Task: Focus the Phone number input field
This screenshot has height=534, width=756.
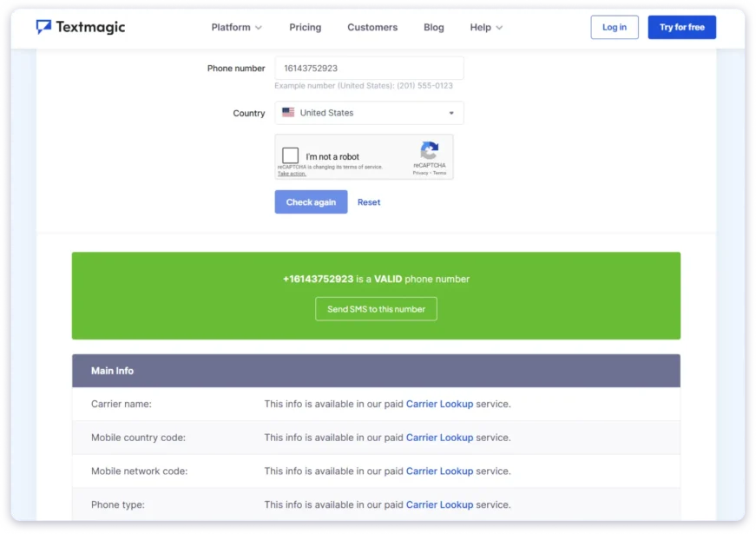Action: pyautogui.click(x=370, y=68)
